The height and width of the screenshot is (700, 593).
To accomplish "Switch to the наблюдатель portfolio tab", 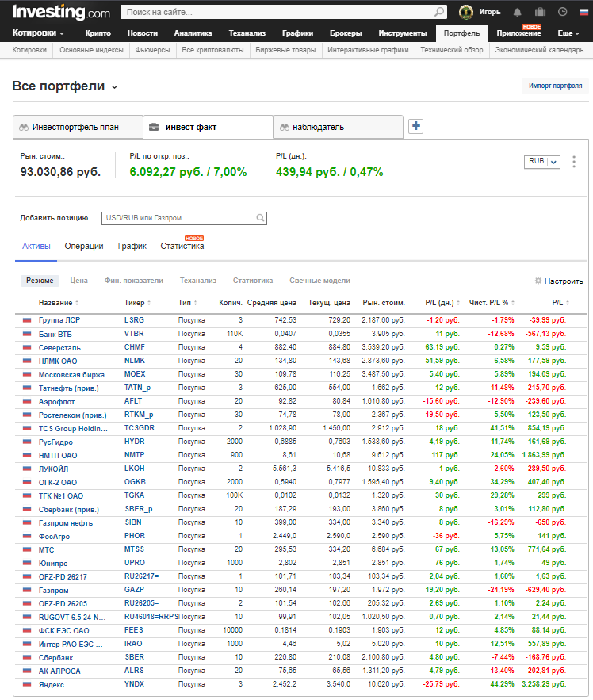I will (338, 127).
